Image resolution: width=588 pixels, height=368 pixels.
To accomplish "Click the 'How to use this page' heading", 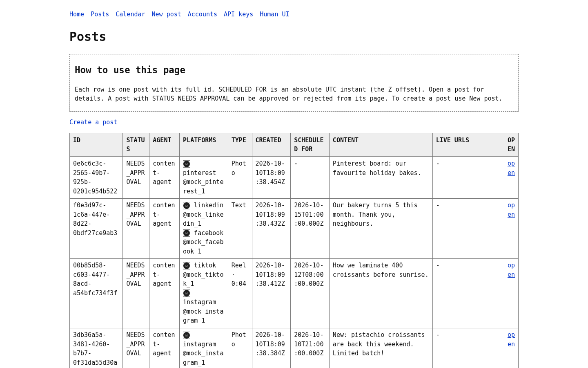I will coord(130,70).
